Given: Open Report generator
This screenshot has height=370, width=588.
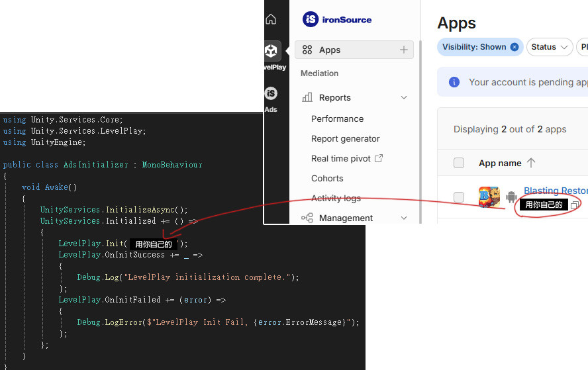Looking at the screenshot, I should (x=346, y=139).
